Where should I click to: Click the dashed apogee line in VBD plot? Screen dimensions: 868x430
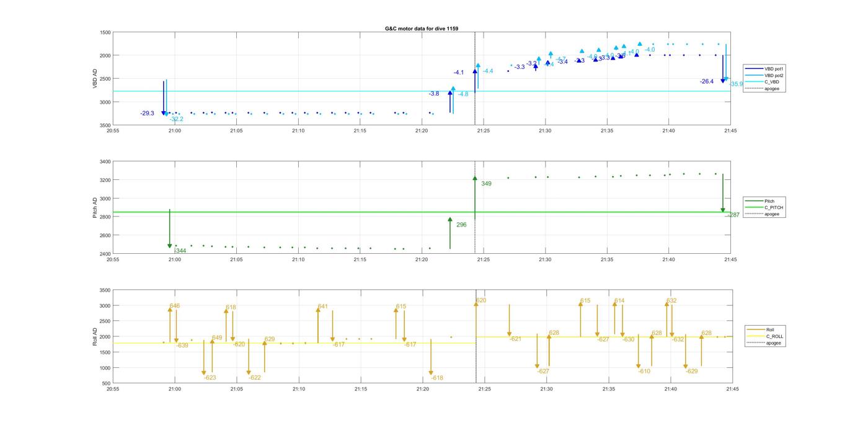pos(475,79)
